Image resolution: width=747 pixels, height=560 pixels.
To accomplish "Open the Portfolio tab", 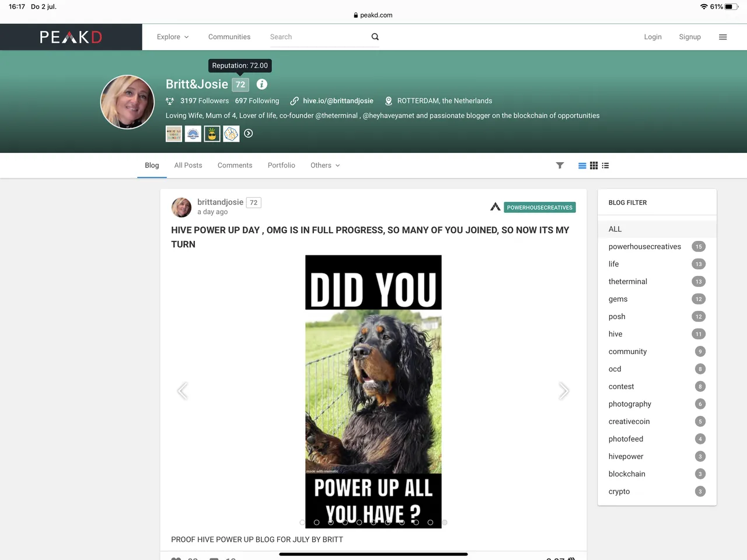I will point(281,166).
